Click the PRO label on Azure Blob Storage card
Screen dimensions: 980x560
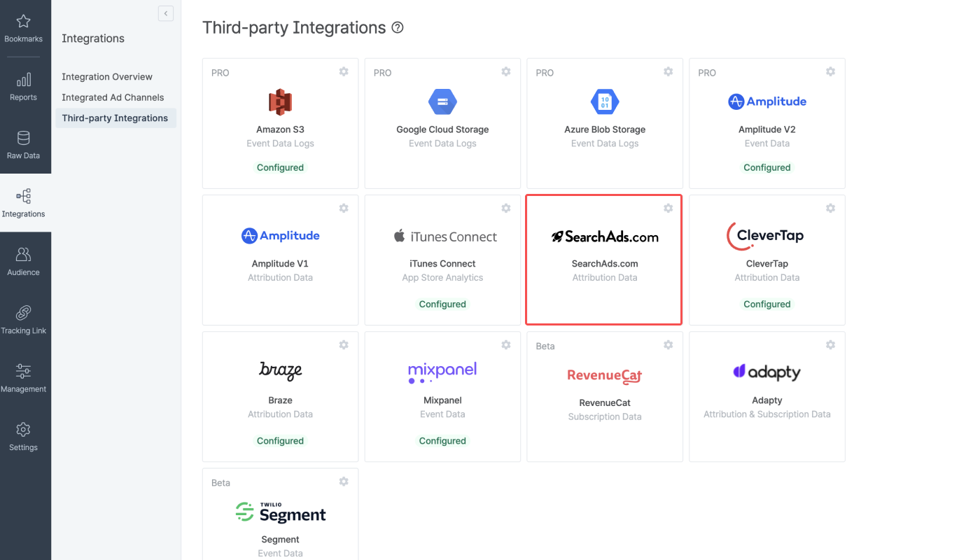tap(545, 73)
